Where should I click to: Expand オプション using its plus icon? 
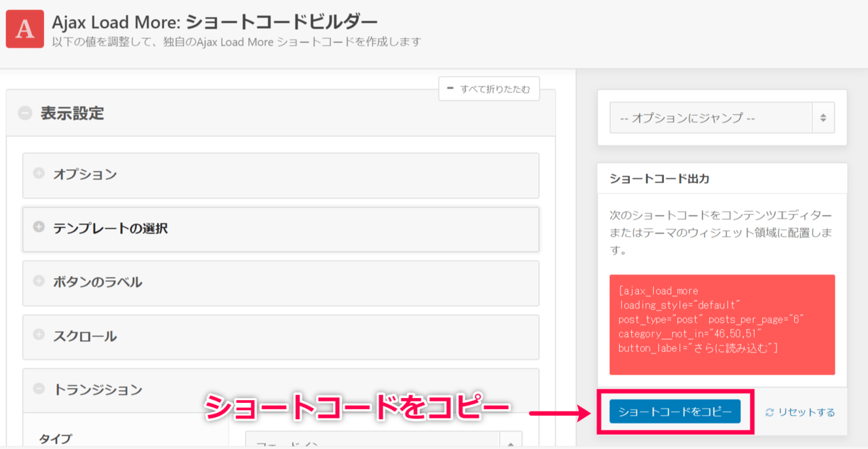click(x=39, y=173)
